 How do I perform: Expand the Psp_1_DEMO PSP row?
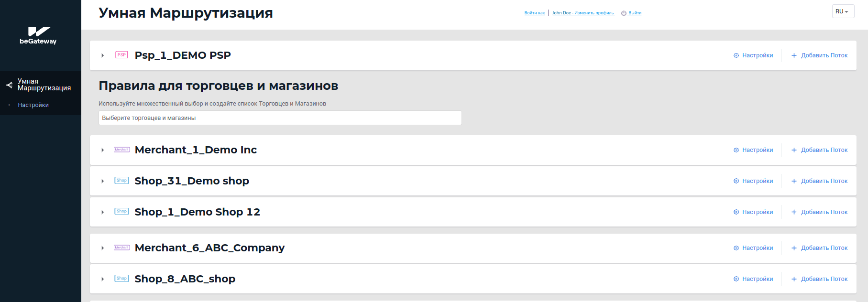pyautogui.click(x=103, y=55)
